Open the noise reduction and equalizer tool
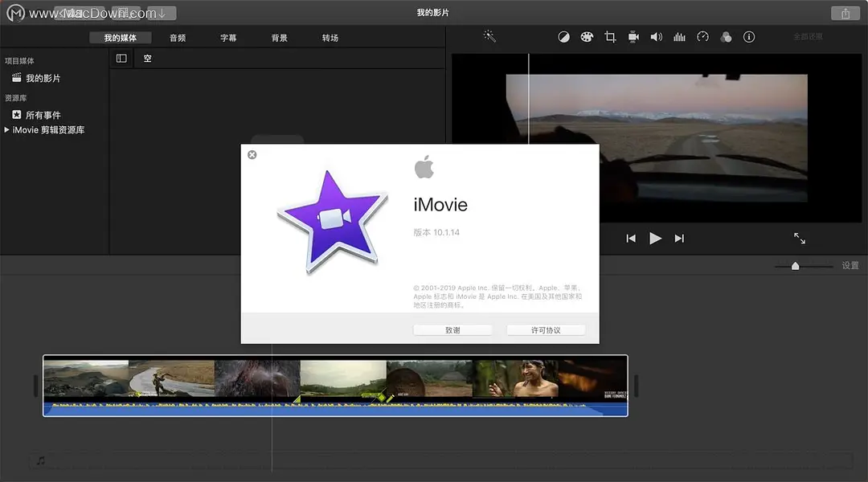The height and width of the screenshot is (482, 868). point(679,37)
